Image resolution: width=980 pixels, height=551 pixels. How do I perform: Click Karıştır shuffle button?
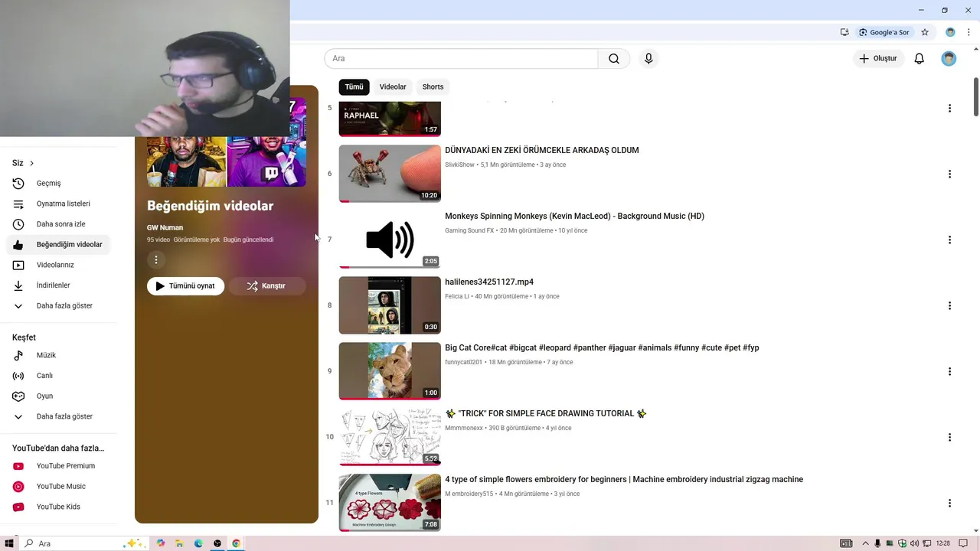[x=266, y=286]
